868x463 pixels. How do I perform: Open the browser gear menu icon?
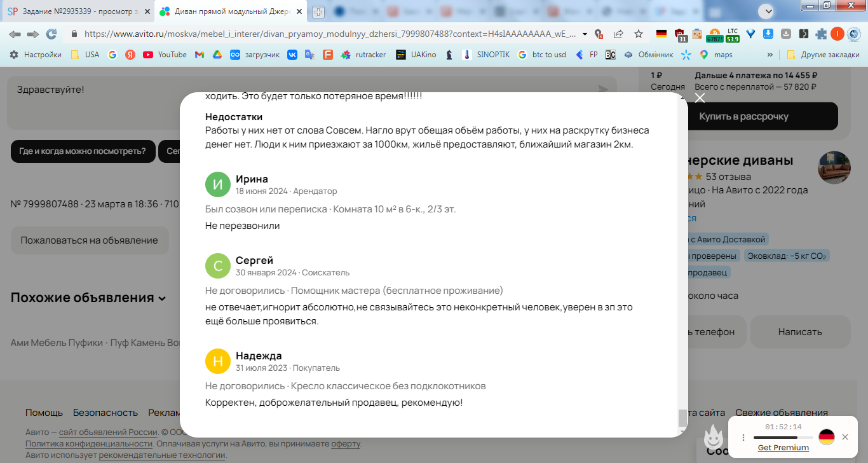(x=853, y=34)
